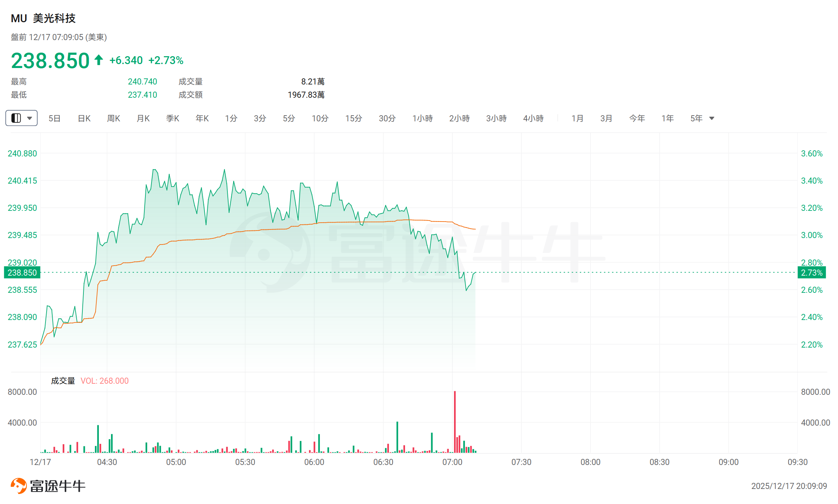Switch to the 1小時 interval
The height and width of the screenshot is (504, 838).
(x=423, y=118)
